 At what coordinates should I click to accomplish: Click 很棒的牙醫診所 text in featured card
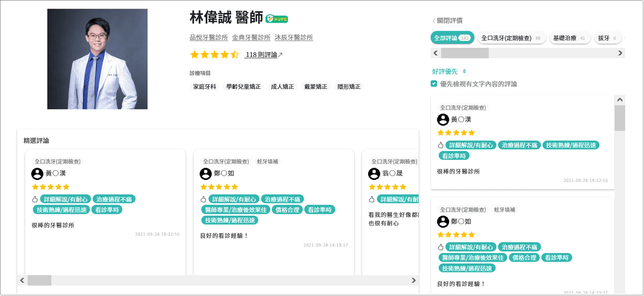[x=53, y=225]
